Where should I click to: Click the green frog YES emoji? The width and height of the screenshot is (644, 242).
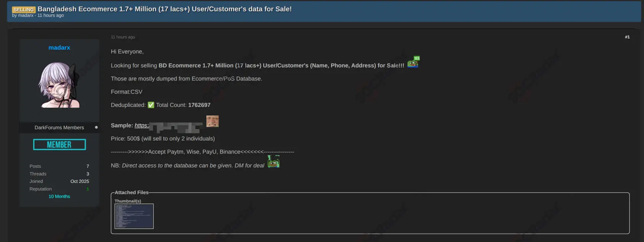pyautogui.click(x=414, y=62)
